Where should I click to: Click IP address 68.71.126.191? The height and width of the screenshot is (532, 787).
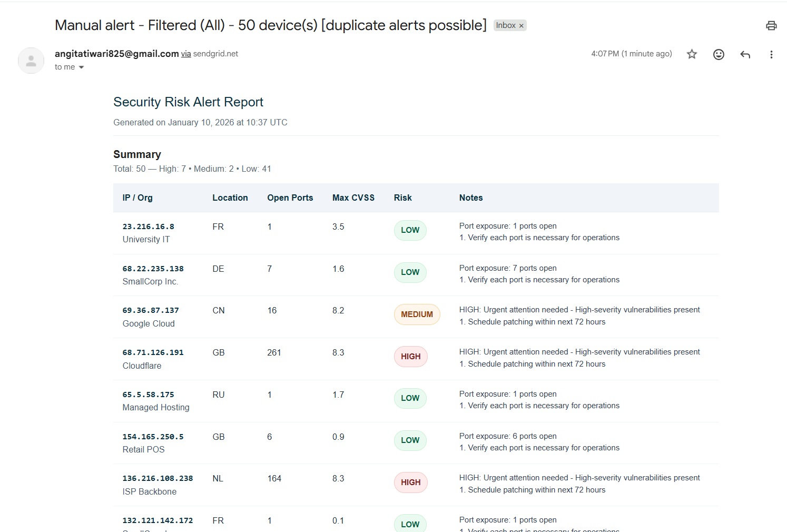[153, 352]
